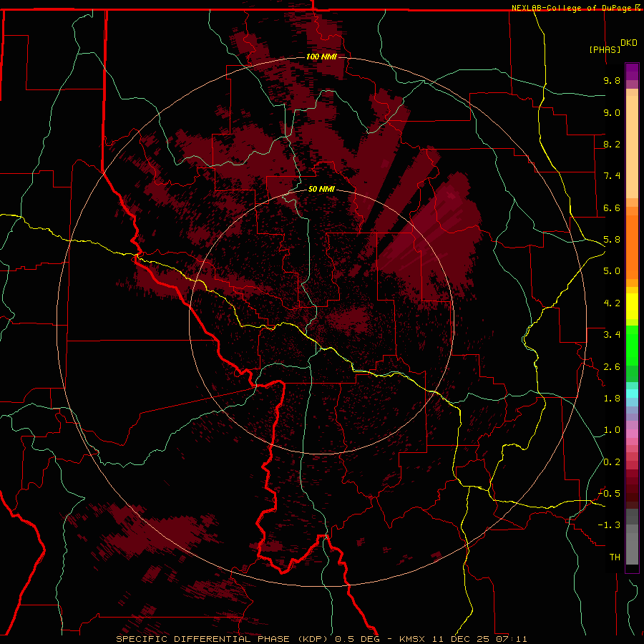Click the DKD label above the color scale
The height and width of the screenshot is (644, 644).
(629, 43)
